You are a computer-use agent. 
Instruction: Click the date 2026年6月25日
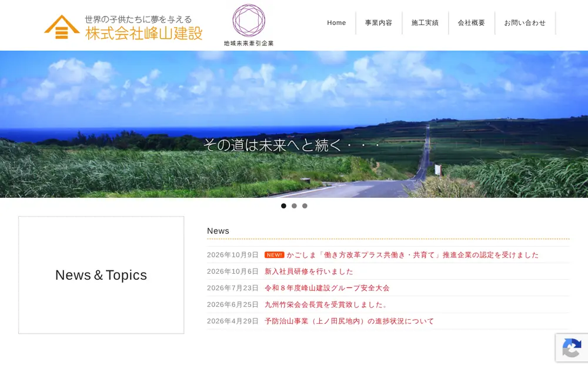point(232,304)
